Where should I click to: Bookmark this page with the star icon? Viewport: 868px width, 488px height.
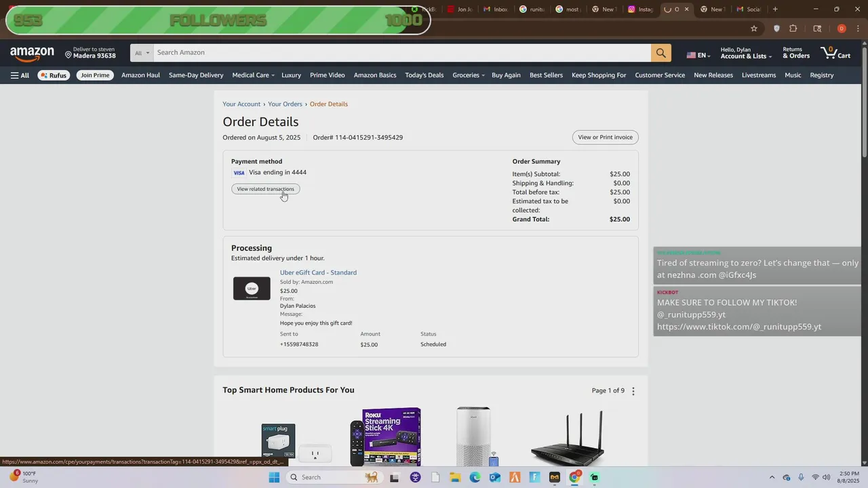pyautogui.click(x=753, y=28)
